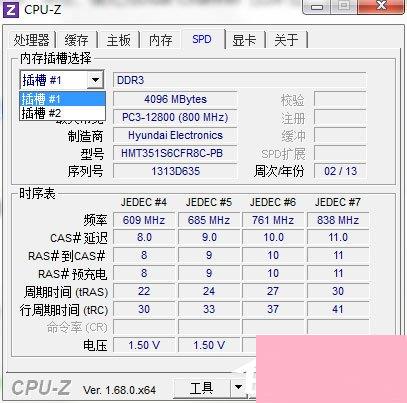Click the DDR3 memory type field
Screen dimensions: 407x403
tap(239, 80)
